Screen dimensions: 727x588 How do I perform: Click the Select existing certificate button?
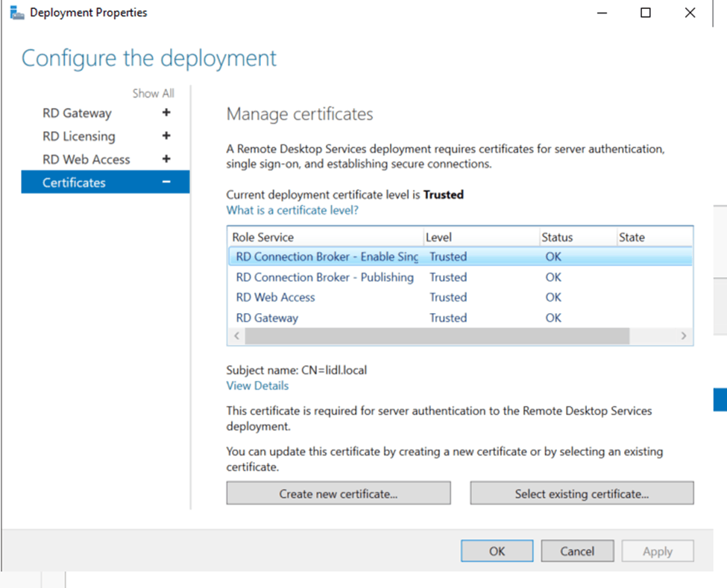click(x=582, y=493)
